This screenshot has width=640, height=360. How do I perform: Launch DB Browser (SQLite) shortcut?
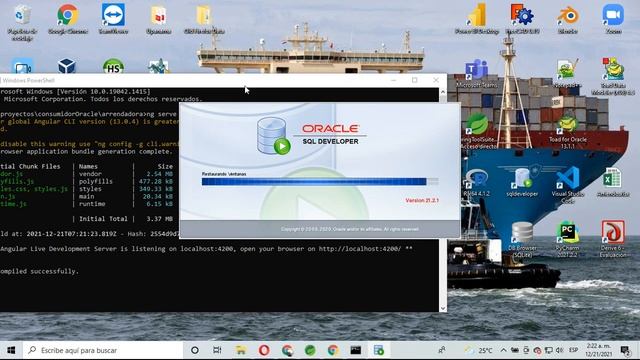(x=522, y=240)
